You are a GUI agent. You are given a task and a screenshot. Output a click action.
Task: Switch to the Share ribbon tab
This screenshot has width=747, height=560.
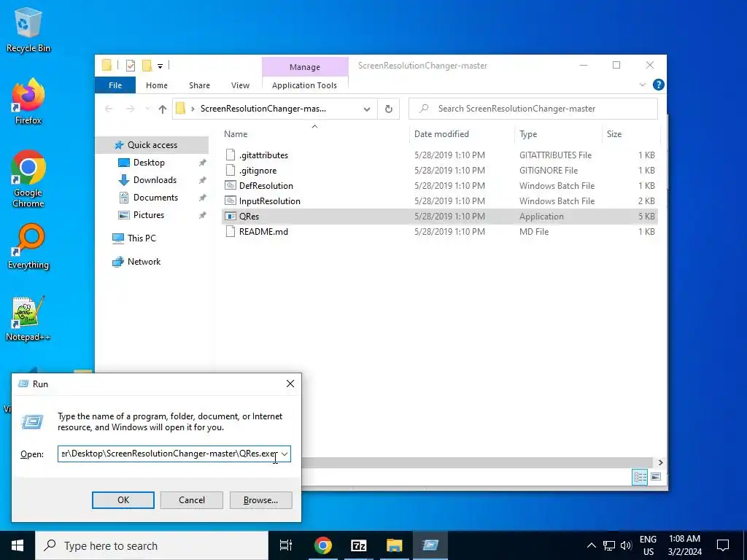pyautogui.click(x=199, y=85)
